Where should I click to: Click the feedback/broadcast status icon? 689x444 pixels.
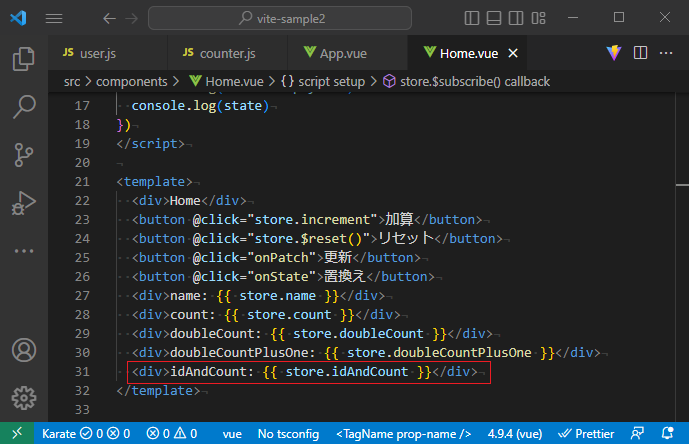click(x=637, y=433)
